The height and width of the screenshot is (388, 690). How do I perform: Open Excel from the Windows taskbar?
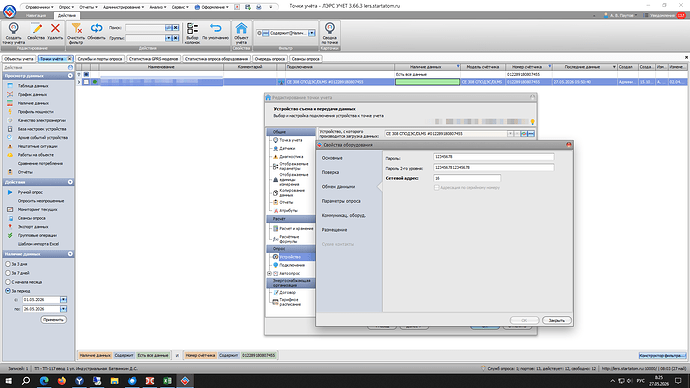click(167, 381)
